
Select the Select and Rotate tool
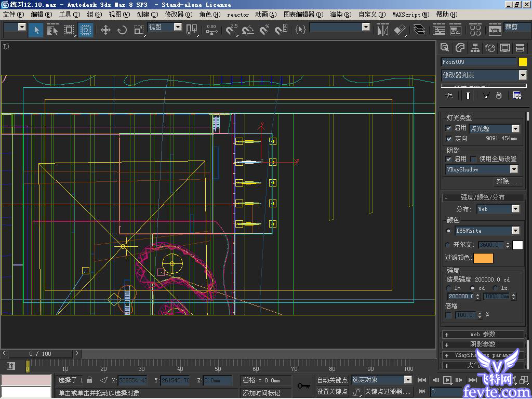122,30
